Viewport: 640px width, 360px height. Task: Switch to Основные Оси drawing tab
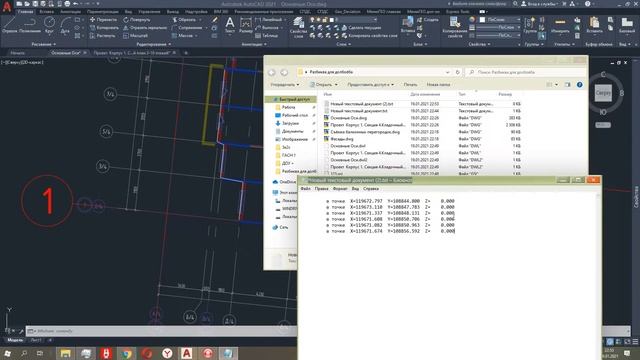(x=65, y=53)
